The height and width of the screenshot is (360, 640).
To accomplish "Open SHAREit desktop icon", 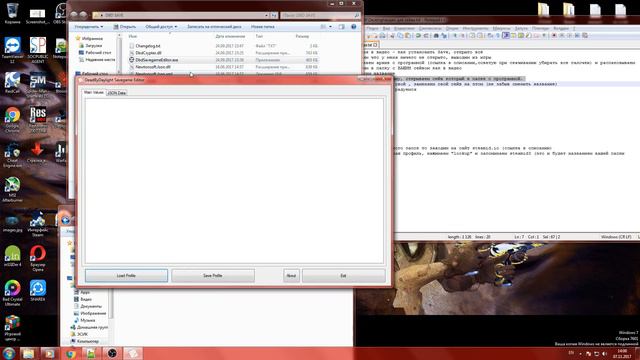I will 38,290.
